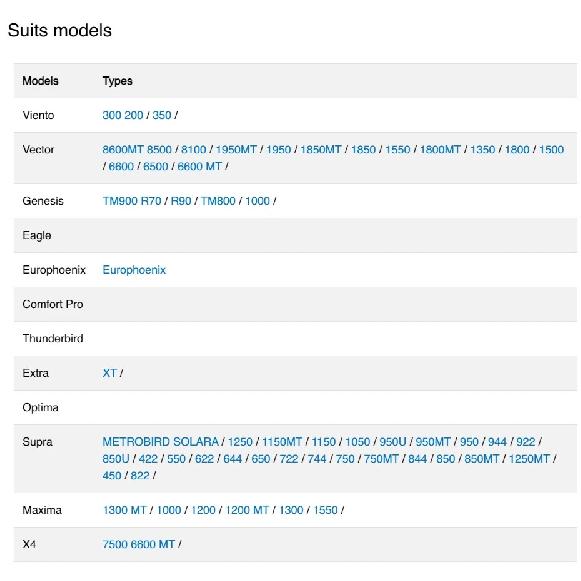Click Vector 1800MT type link
Image resolution: width=581 pixels, height=581 pixels.
click(440, 150)
